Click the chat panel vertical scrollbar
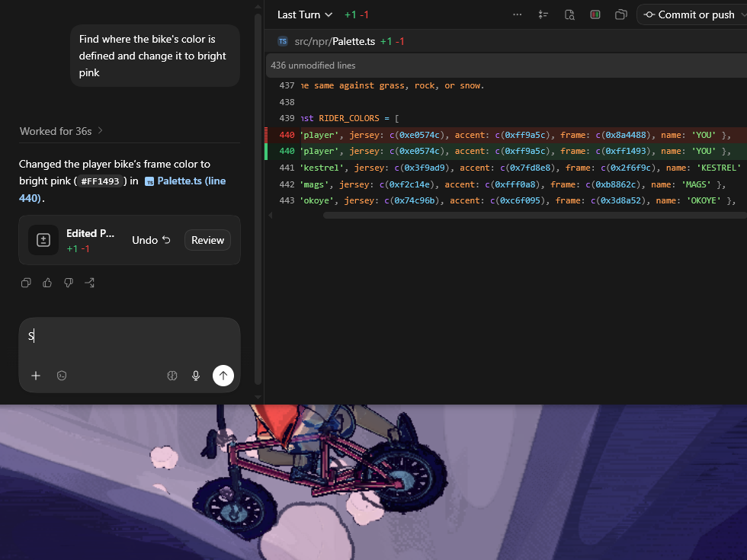 (x=258, y=199)
